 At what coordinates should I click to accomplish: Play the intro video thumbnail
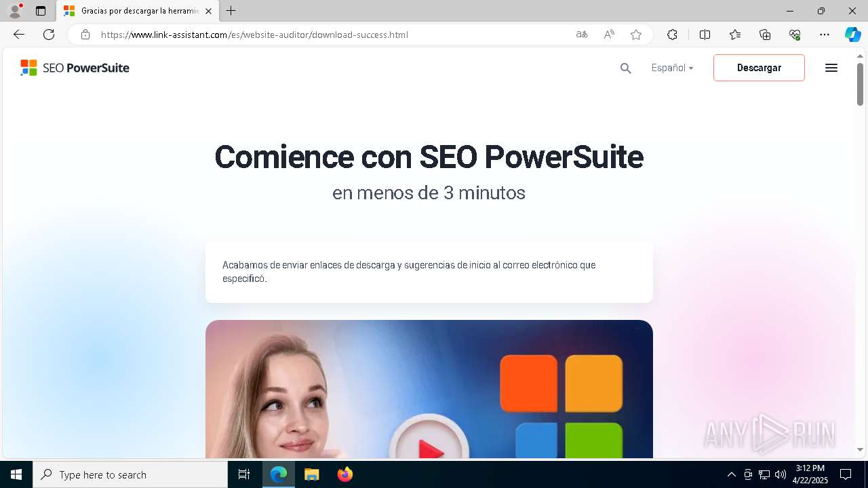point(429,389)
